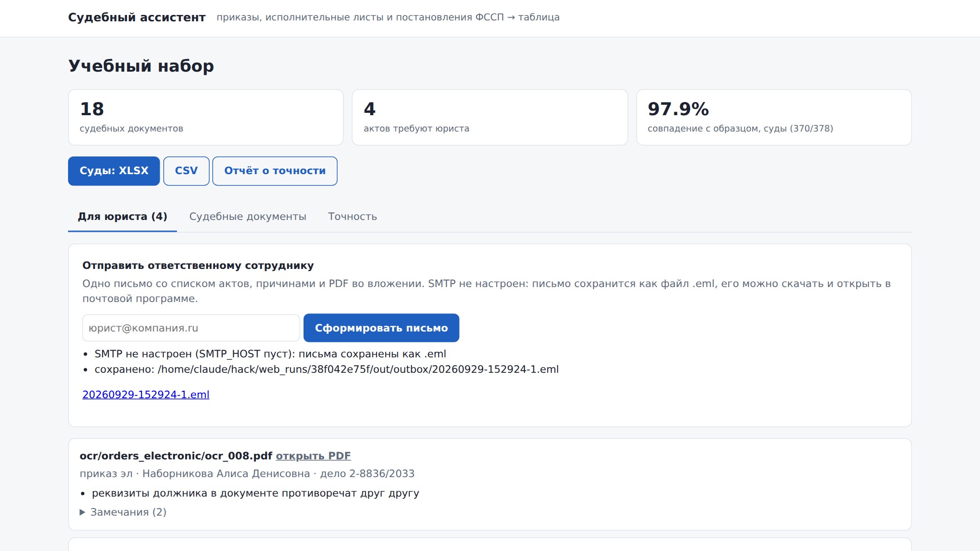980x551 pixels.
Task: Click the 18 судебных документов stat card
Action: coord(206,117)
